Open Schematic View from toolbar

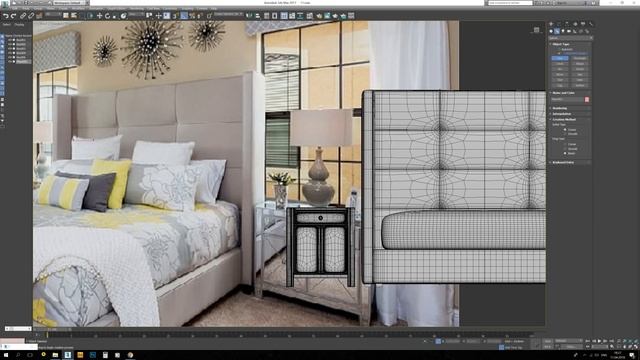301,16
